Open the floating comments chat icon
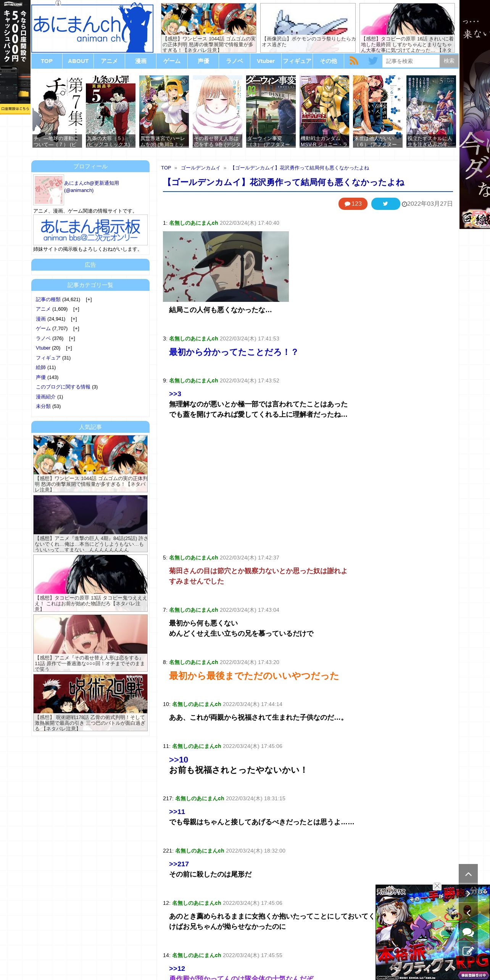Screen dimensions: 490x980 (468, 932)
